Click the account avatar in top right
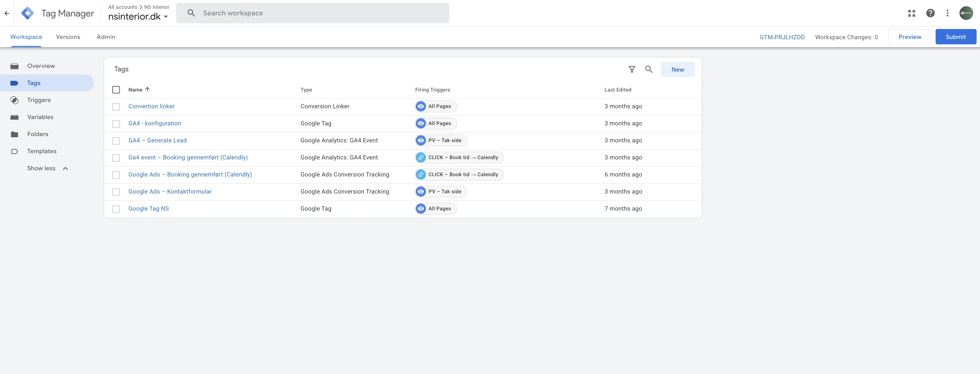The width and height of the screenshot is (980, 374). click(966, 13)
